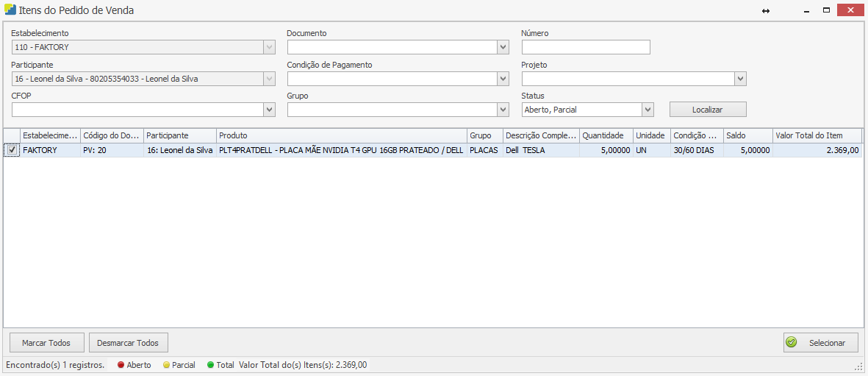Confirm with the Selecionar button
This screenshot has height=376, width=868.
pyautogui.click(x=820, y=343)
